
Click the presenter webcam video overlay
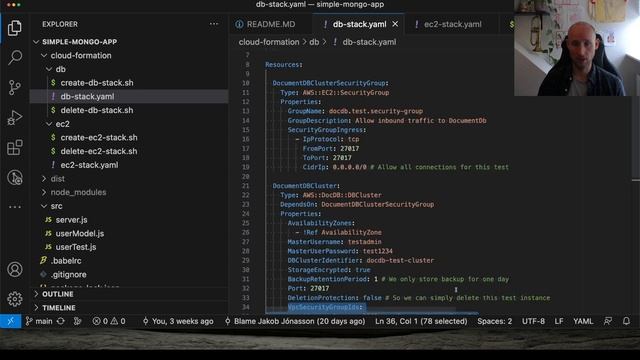point(577,48)
